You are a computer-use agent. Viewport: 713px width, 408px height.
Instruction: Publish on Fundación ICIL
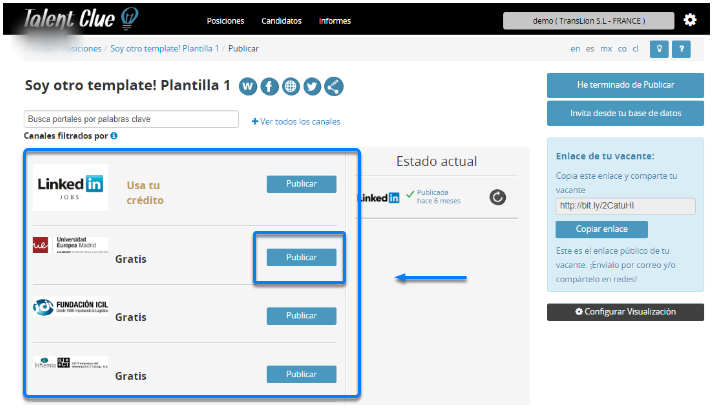(x=301, y=316)
